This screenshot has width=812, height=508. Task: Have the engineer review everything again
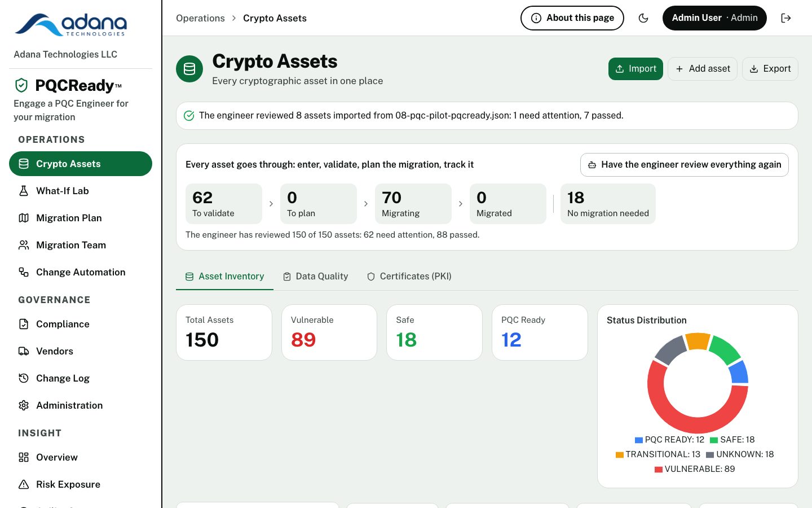tap(685, 165)
